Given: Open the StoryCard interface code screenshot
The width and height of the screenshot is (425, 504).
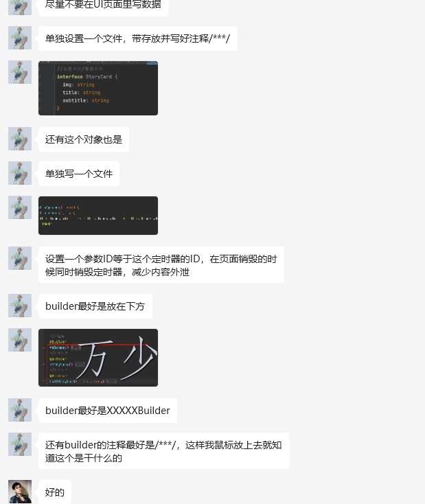Looking at the screenshot, I should pos(98,88).
